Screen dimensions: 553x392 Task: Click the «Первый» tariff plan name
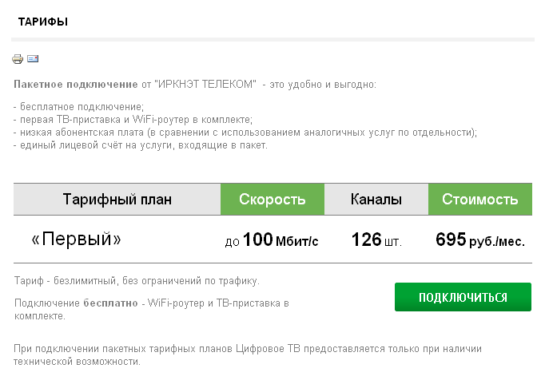[x=76, y=240]
